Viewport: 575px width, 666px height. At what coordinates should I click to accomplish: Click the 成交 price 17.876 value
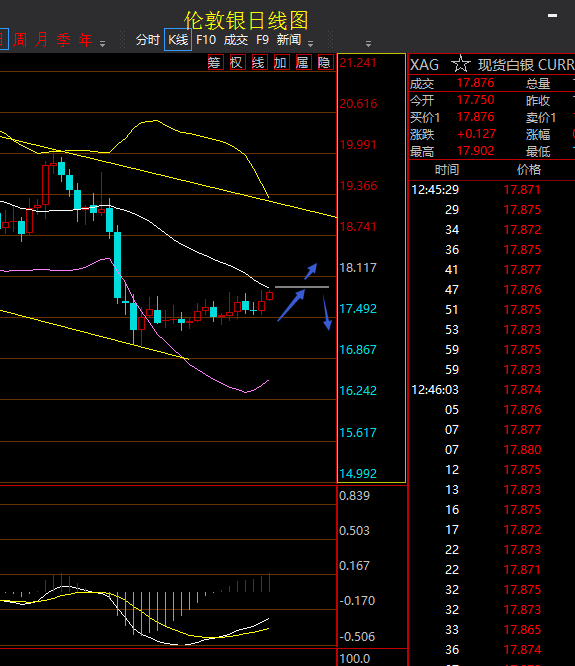click(x=476, y=82)
